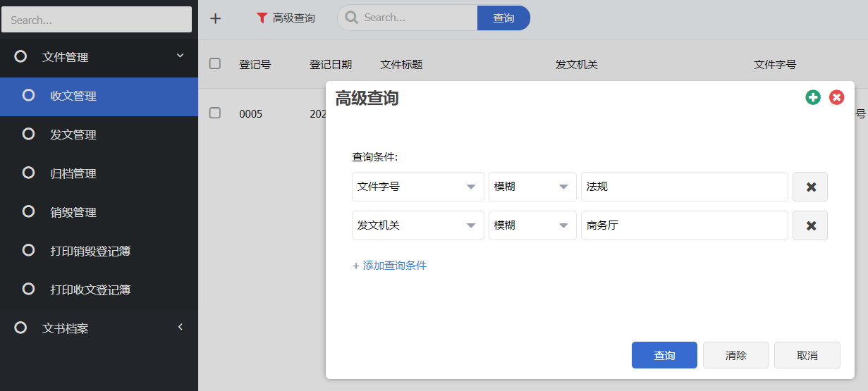Image resolution: width=868 pixels, height=391 pixels.
Task: Open 高级查询 via the red funnel icon
Action: [262, 18]
